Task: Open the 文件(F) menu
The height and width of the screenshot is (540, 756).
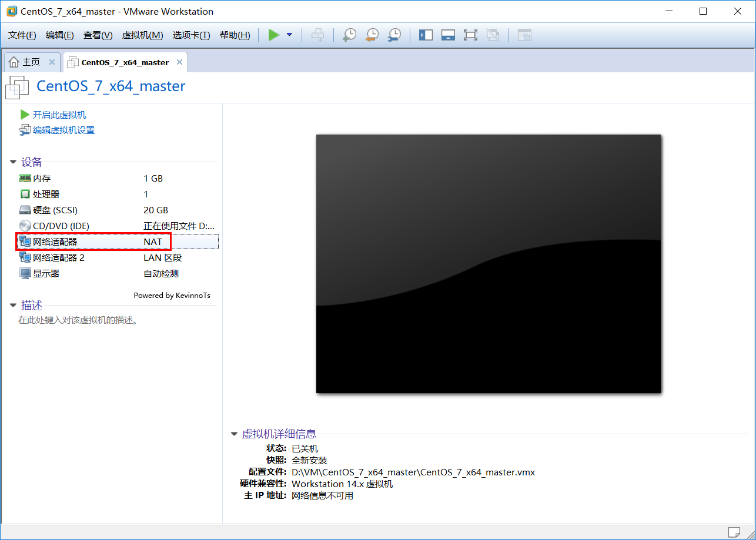Action: 22,35
